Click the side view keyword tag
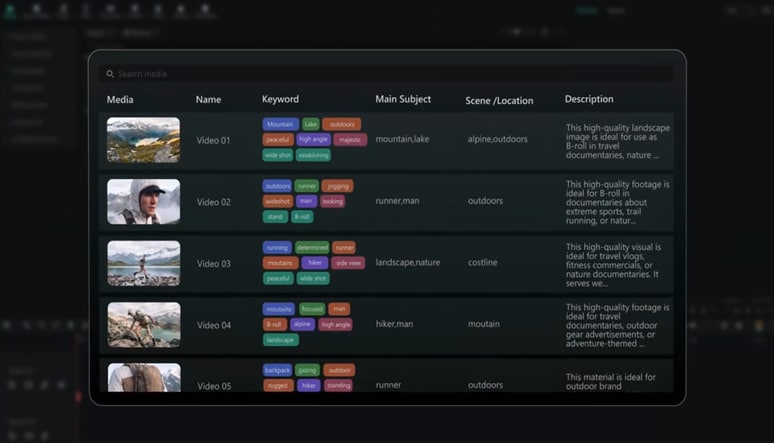 pyautogui.click(x=348, y=263)
